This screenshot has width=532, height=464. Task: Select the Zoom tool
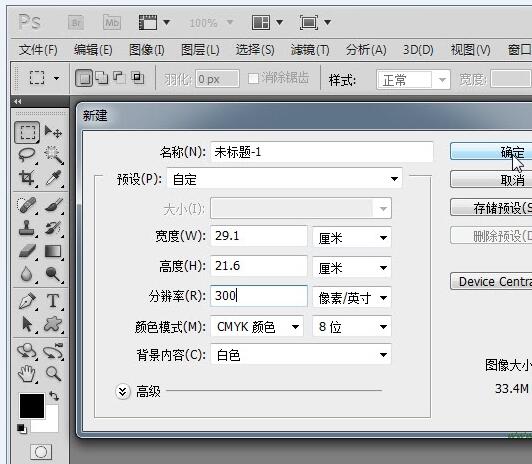point(53,374)
